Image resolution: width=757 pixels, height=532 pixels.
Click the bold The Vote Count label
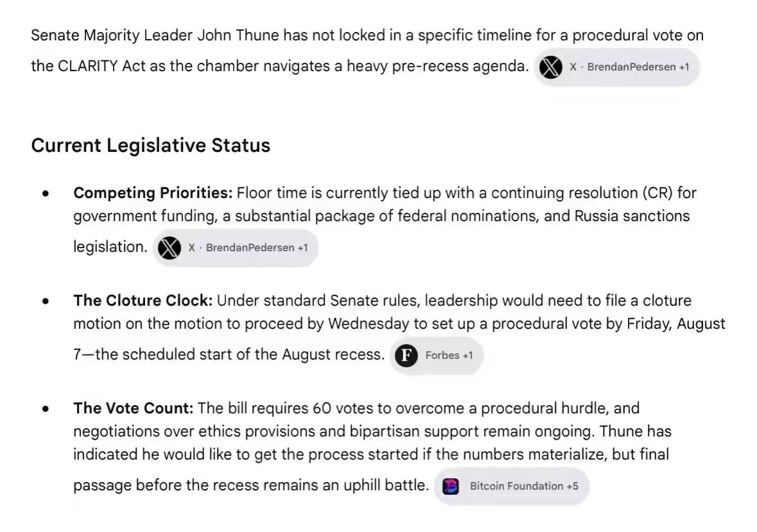pyautogui.click(x=133, y=408)
